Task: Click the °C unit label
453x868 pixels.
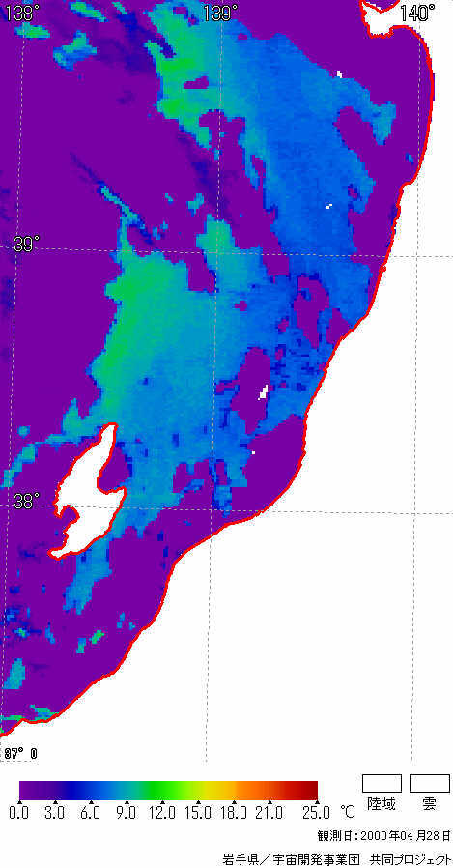Action: (348, 812)
